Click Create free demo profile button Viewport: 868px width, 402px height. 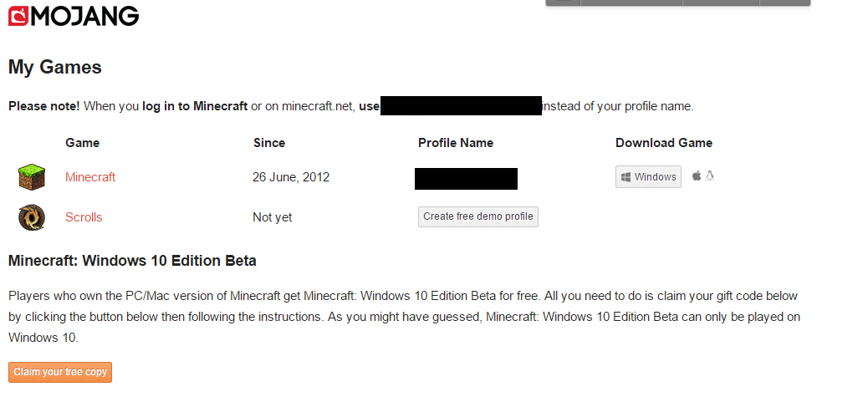pos(477,216)
